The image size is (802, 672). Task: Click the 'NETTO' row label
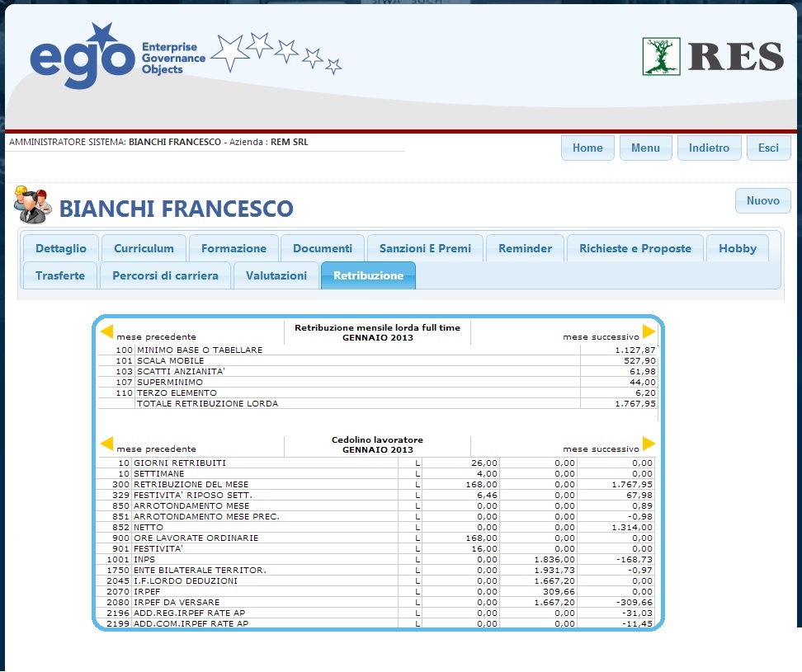point(149,528)
